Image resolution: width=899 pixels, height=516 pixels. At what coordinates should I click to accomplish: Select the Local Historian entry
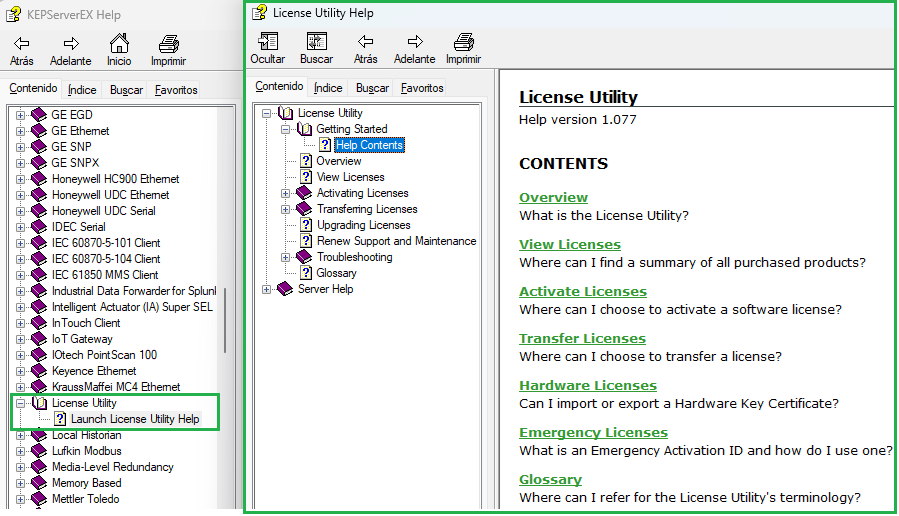pyautogui.click(x=87, y=435)
